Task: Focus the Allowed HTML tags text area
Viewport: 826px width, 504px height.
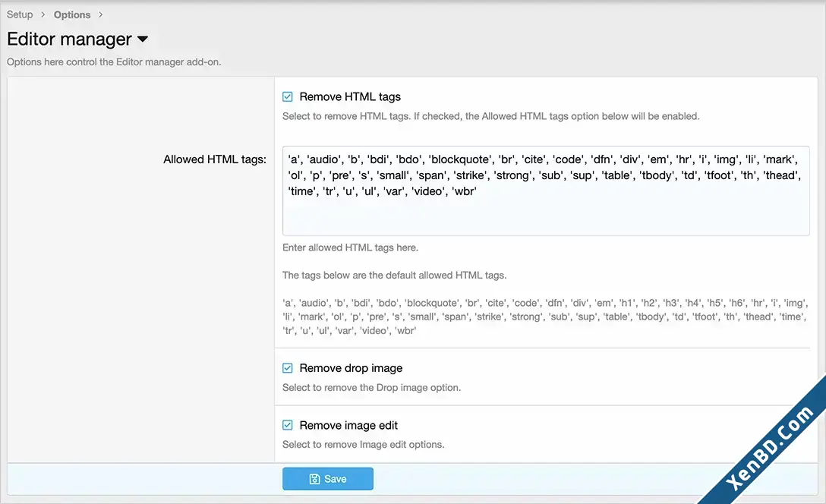Action: tap(546, 191)
